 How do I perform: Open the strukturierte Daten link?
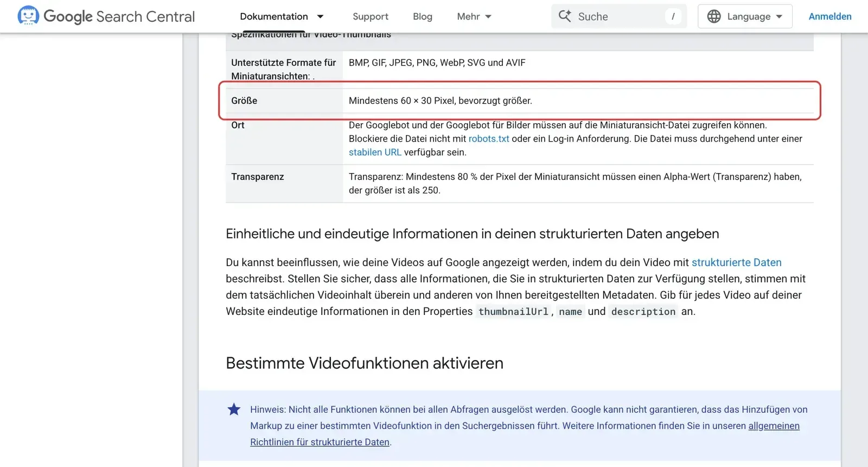pos(736,262)
